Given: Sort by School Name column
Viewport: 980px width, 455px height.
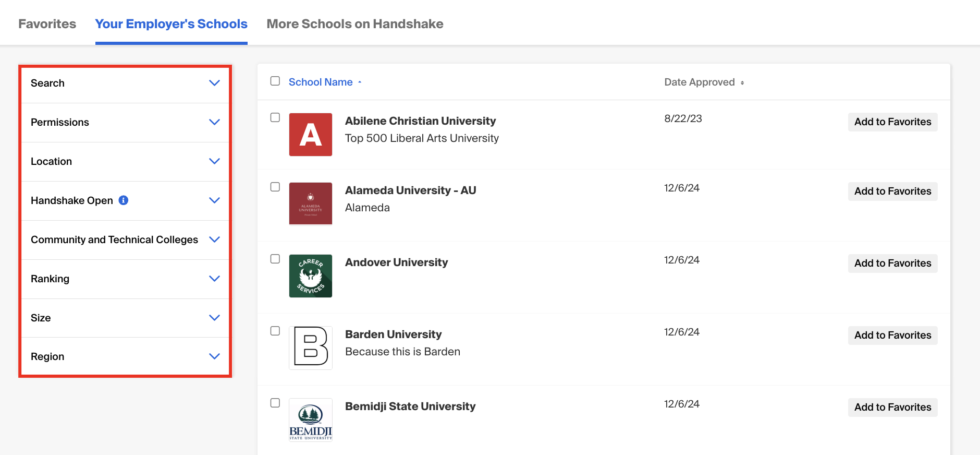Looking at the screenshot, I should (321, 82).
